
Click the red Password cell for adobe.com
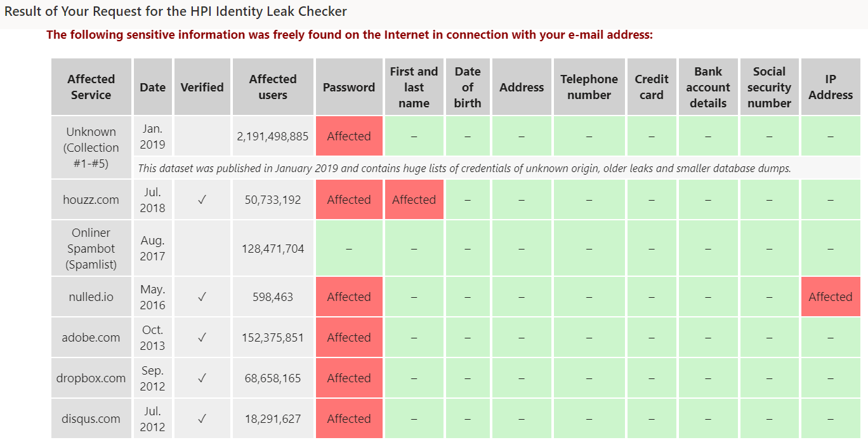348,337
